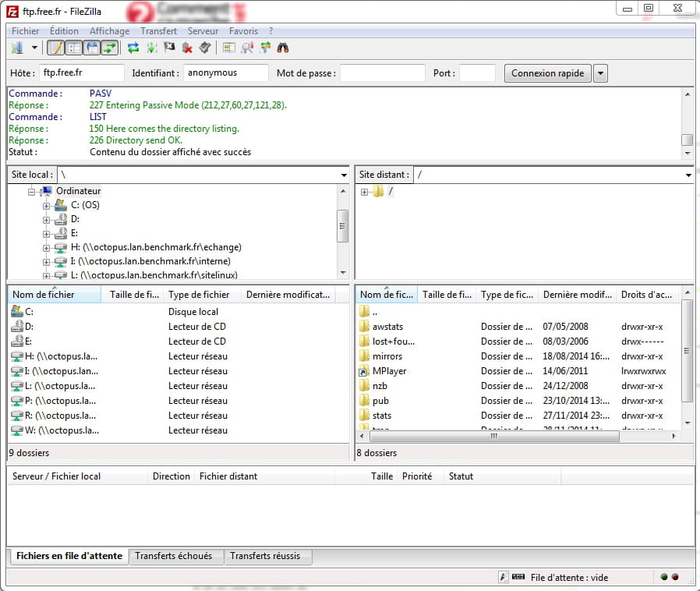Viewport: 700px width, 591px height.
Task: Sort local list by Dernière modification column
Action: (288, 295)
